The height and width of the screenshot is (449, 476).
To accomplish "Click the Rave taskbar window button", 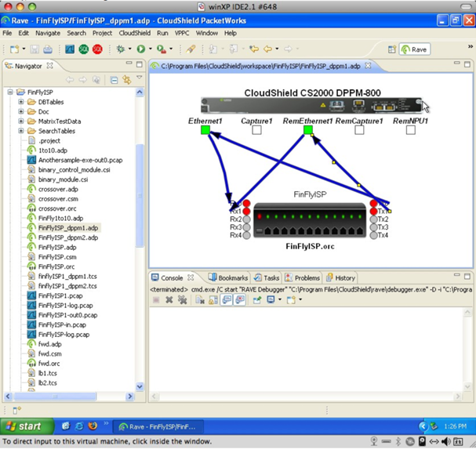I will (x=158, y=427).
